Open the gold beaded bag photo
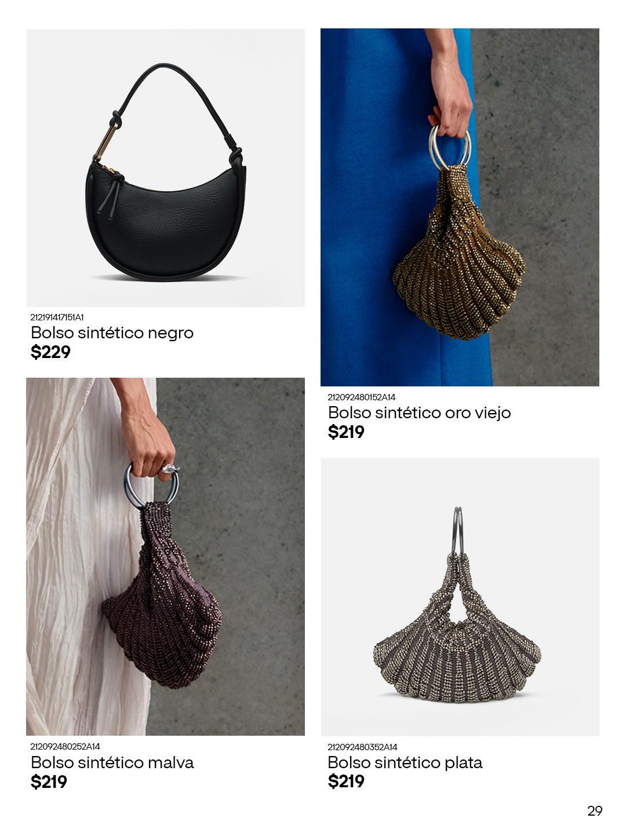The width and height of the screenshot is (626, 840). click(x=460, y=207)
